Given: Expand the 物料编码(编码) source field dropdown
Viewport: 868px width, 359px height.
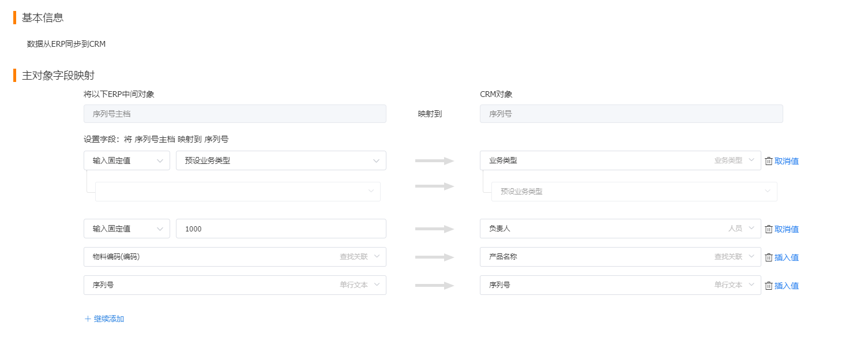Looking at the screenshot, I should point(235,257).
